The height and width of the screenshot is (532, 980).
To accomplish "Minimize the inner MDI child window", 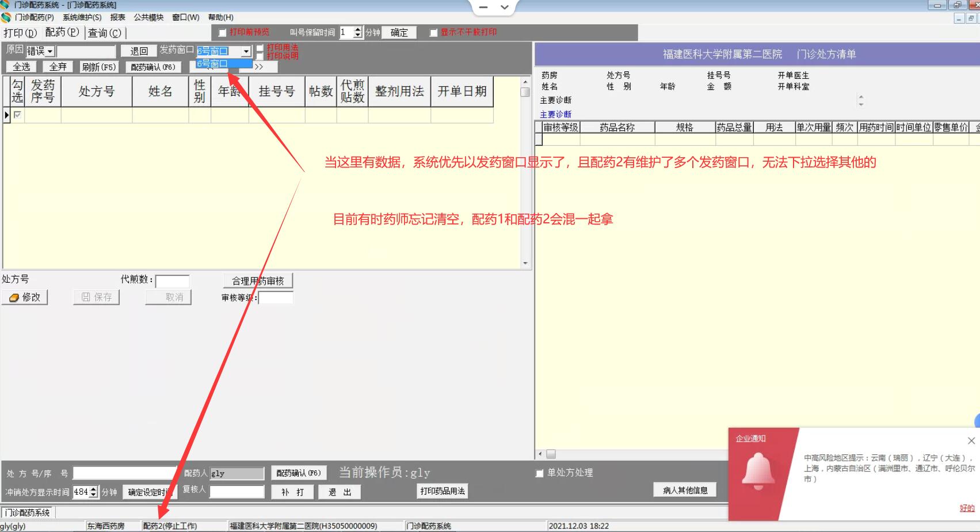I will [x=959, y=18].
